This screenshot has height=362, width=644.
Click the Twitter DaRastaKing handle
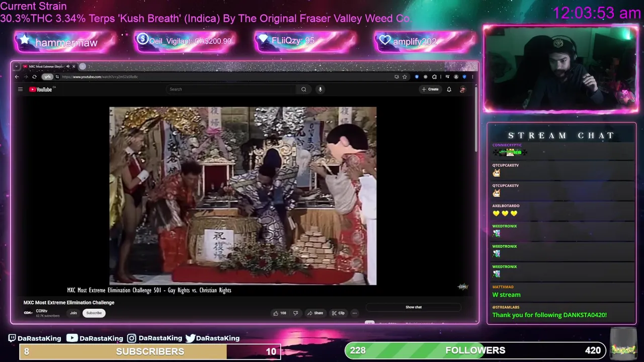[212, 338]
